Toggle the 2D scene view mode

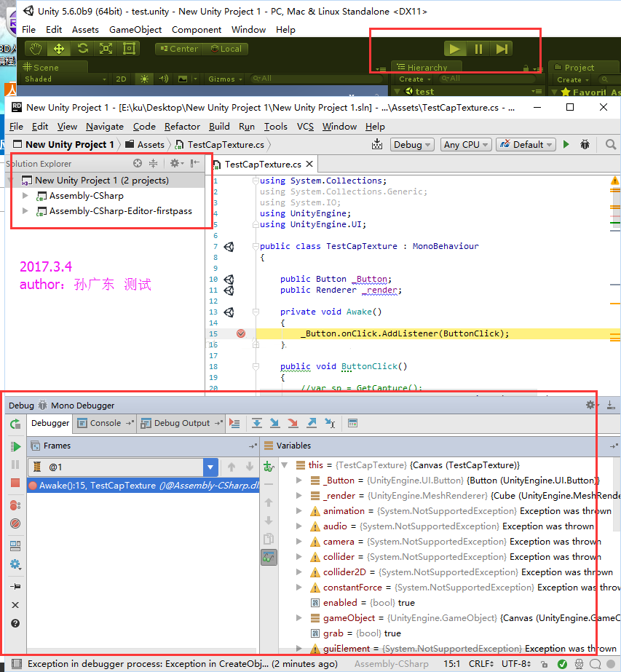[x=122, y=79]
